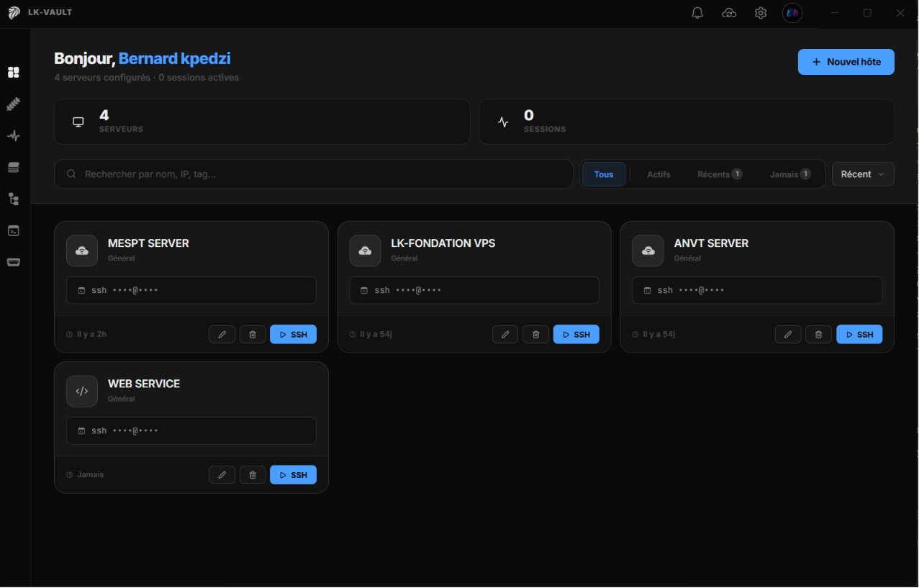Click the WEB SERVICE code icon
The height and width of the screenshot is (588, 919).
click(82, 391)
